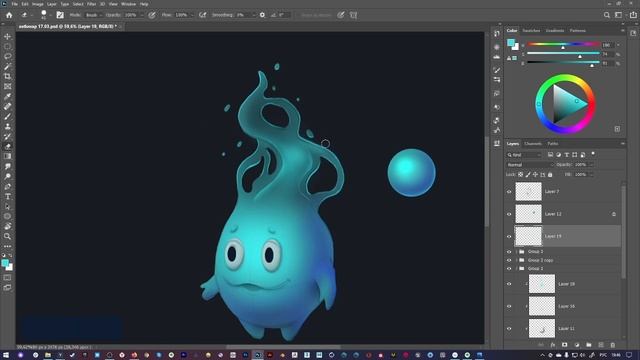Toggle Layer 18 visibility eye
The width and height of the screenshot is (640, 360).
[509, 284]
